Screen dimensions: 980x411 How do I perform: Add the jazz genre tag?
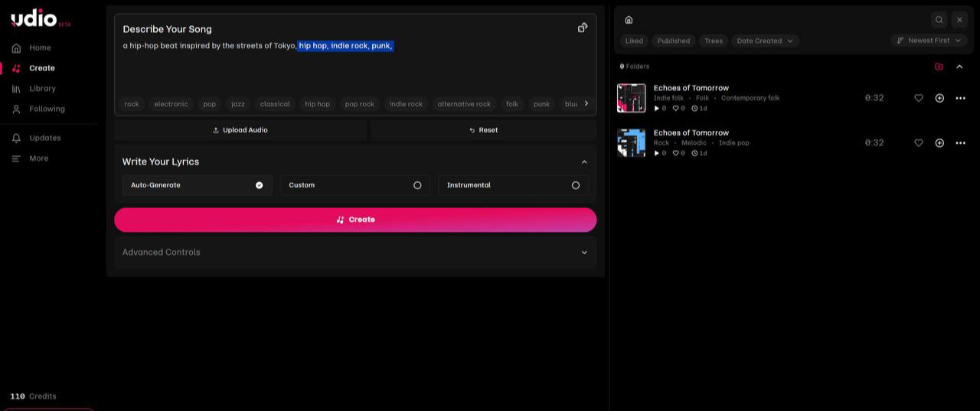tap(238, 104)
